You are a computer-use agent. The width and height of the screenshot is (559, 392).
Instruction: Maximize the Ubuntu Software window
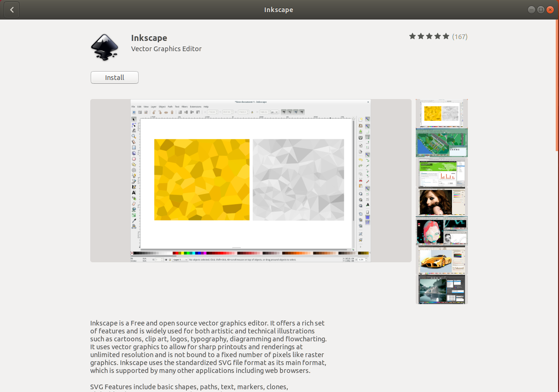pos(540,10)
